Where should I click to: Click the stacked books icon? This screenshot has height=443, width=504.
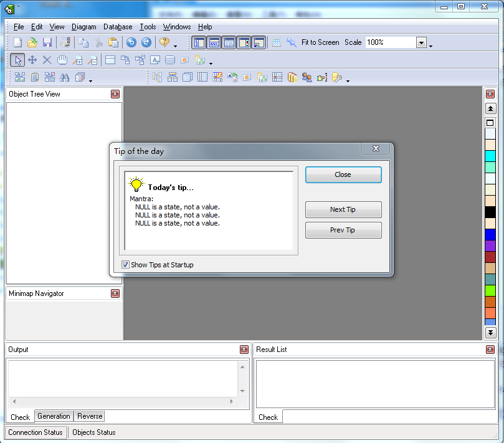coord(292,77)
